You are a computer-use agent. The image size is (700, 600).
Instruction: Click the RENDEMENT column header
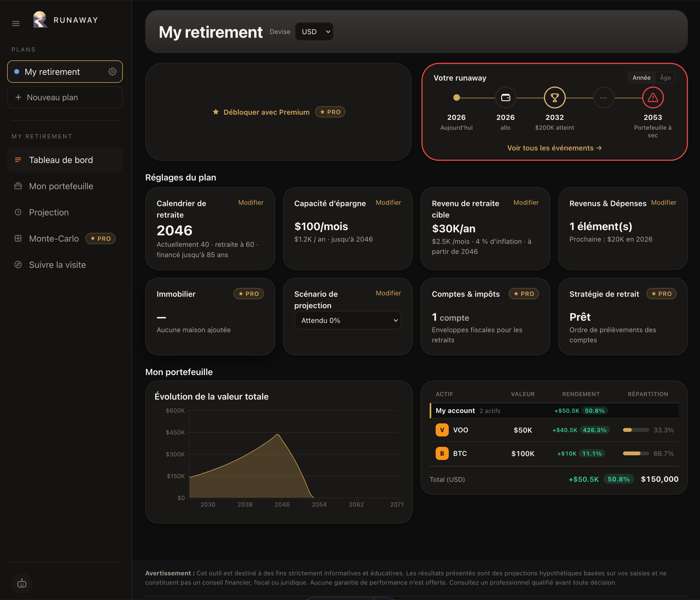click(x=581, y=394)
